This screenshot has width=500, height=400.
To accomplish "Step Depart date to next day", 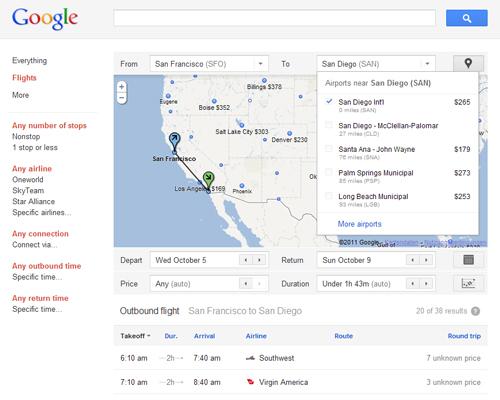I will click(x=259, y=260).
